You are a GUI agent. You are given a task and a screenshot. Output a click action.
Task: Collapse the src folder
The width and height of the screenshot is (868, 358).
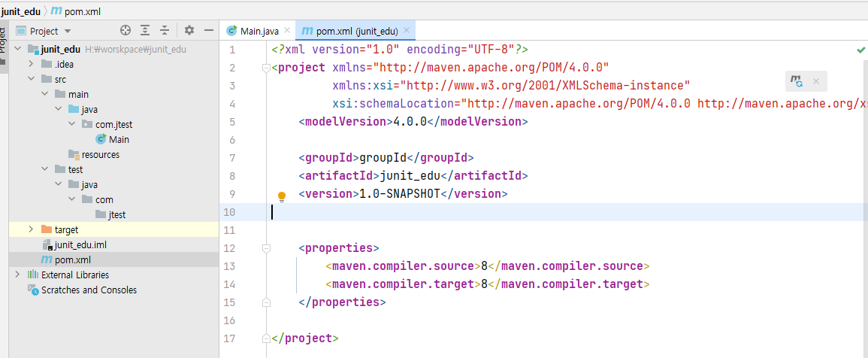(32, 79)
